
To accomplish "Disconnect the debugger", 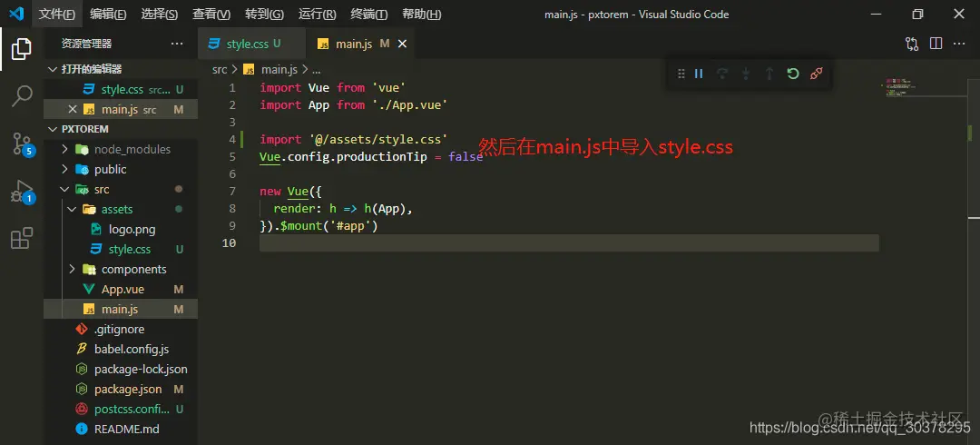I will [816, 74].
